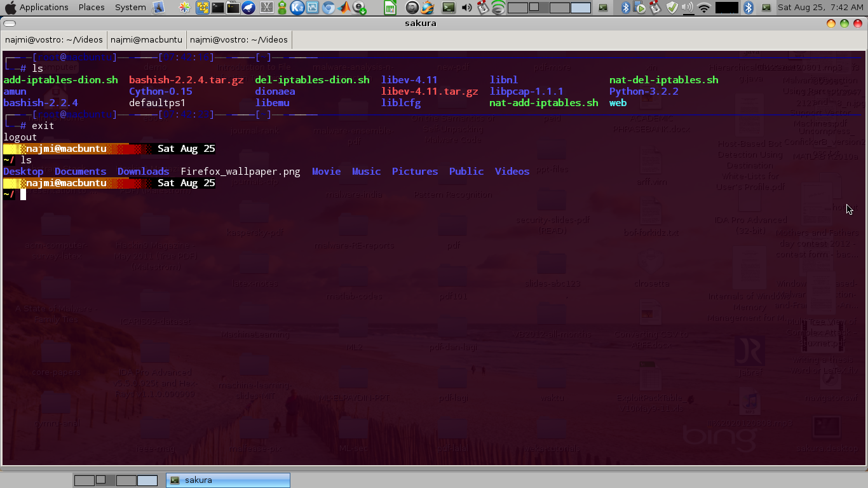This screenshot has height=488, width=868.
Task: Open the Places menu
Action: tap(91, 7)
